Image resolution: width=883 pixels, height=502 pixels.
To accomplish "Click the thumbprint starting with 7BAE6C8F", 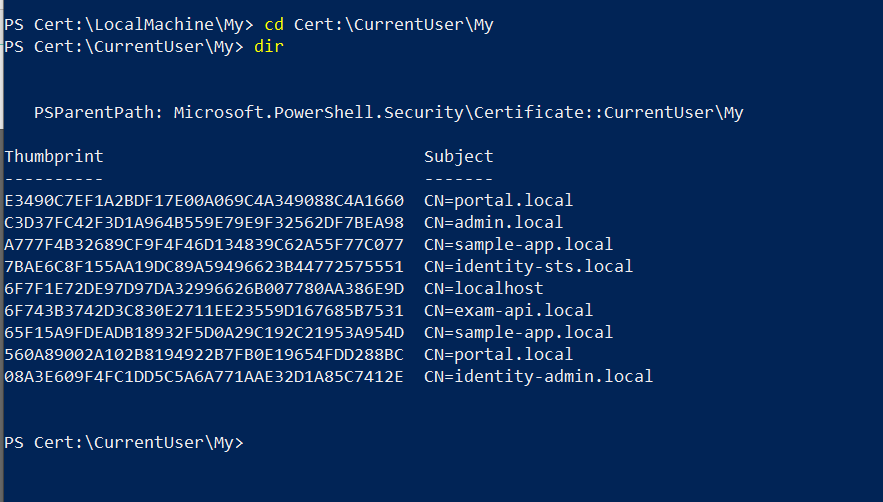I will tap(204, 266).
